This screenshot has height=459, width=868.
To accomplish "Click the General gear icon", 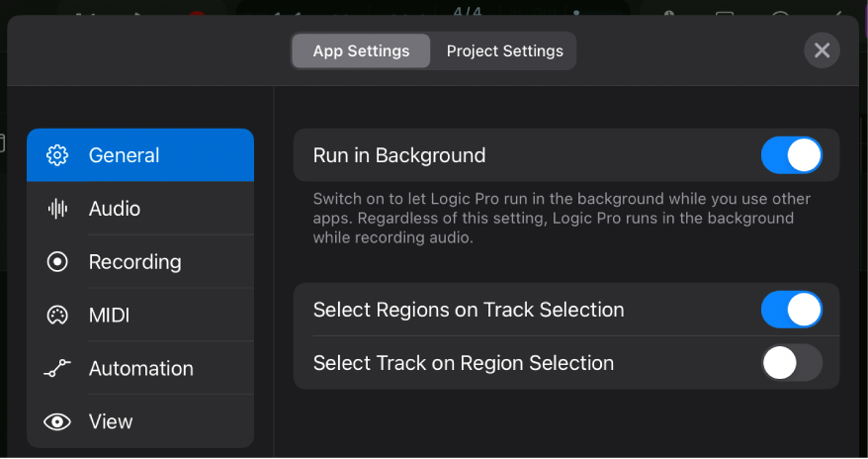I will coord(57,155).
